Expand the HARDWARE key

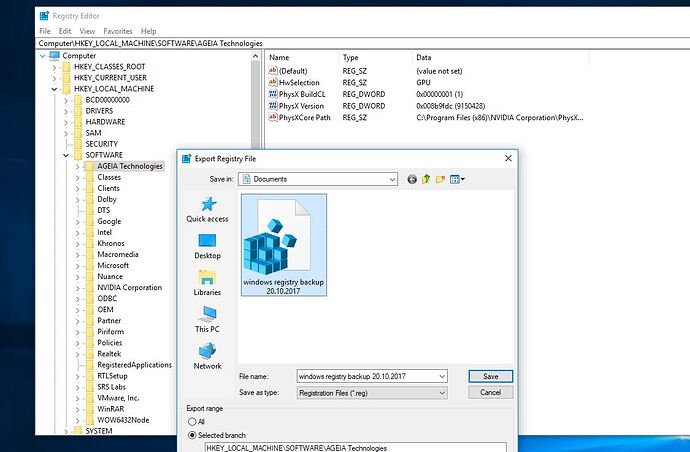(66, 122)
